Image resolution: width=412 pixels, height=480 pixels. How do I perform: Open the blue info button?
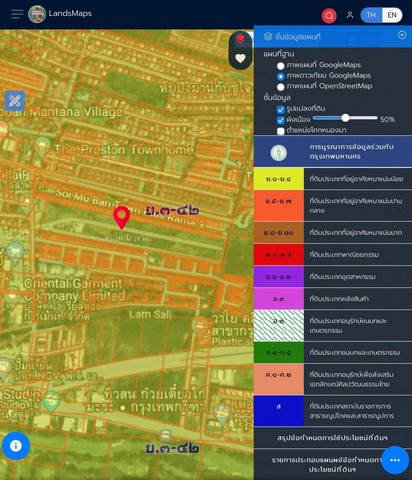[16, 446]
